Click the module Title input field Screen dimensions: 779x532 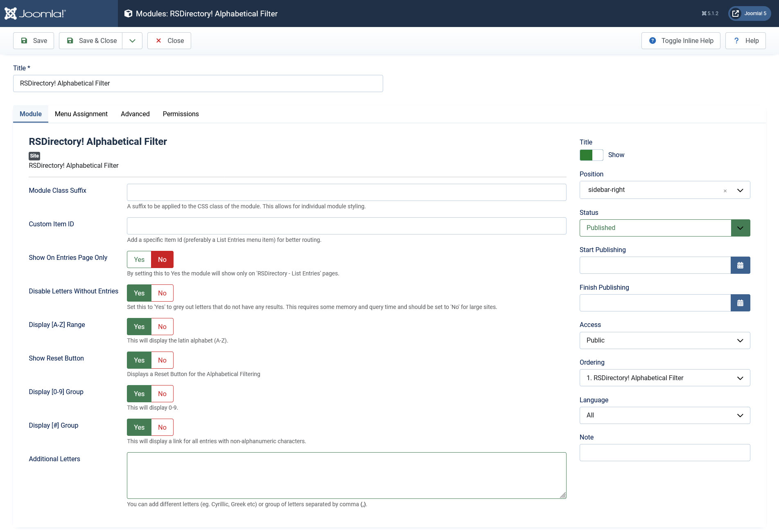coord(198,83)
